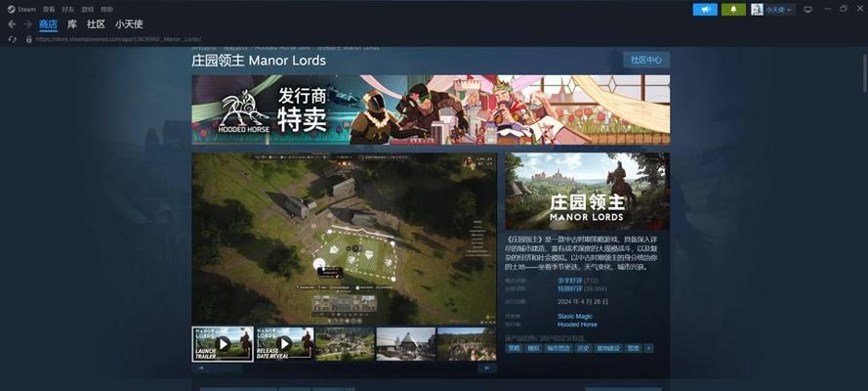Reload the store page
The height and width of the screenshot is (391, 868).
12,39
